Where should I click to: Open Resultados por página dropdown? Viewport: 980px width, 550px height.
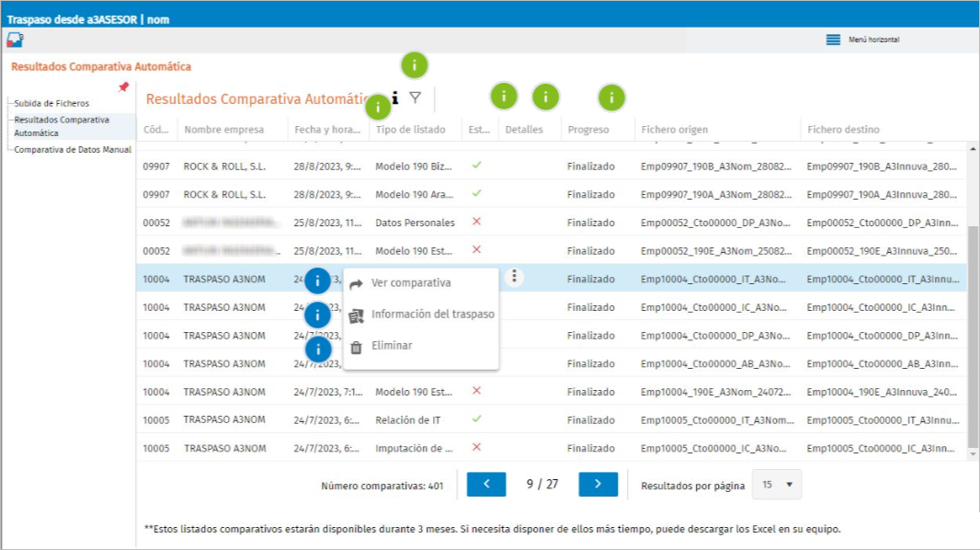777,485
